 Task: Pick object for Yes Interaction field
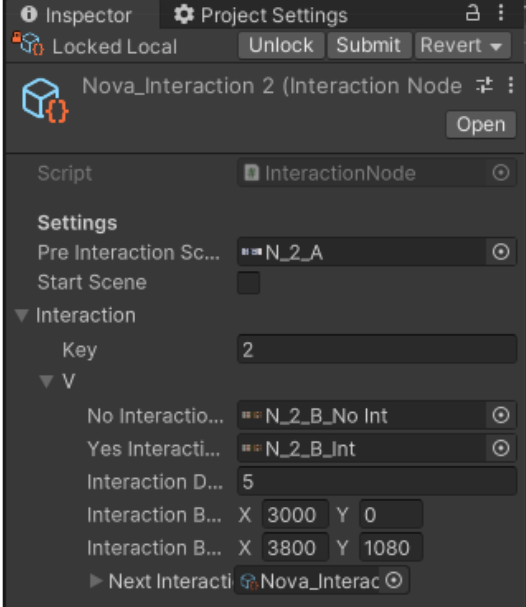[x=501, y=448]
